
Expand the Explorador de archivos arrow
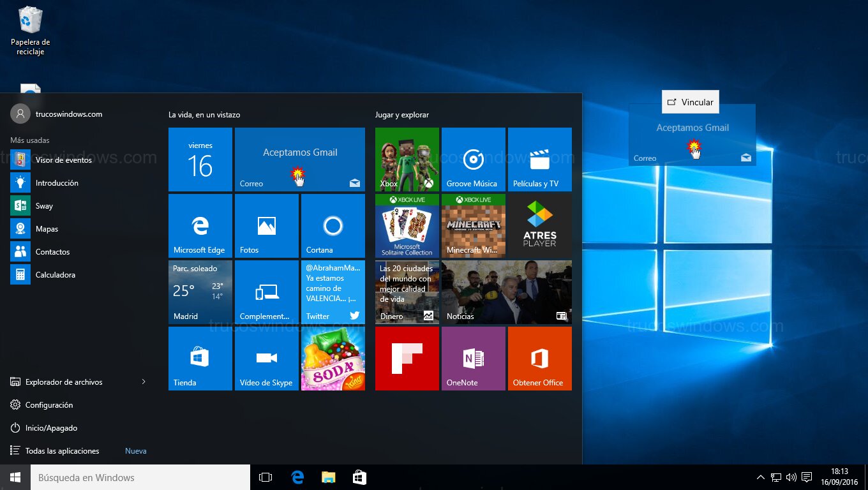pyautogui.click(x=144, y=382)
